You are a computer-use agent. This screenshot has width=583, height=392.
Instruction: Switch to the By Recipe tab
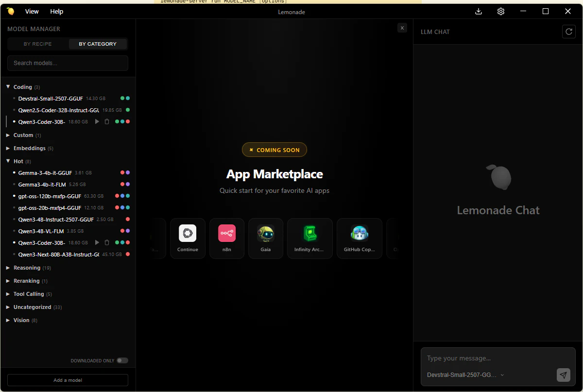coord(38,44)
